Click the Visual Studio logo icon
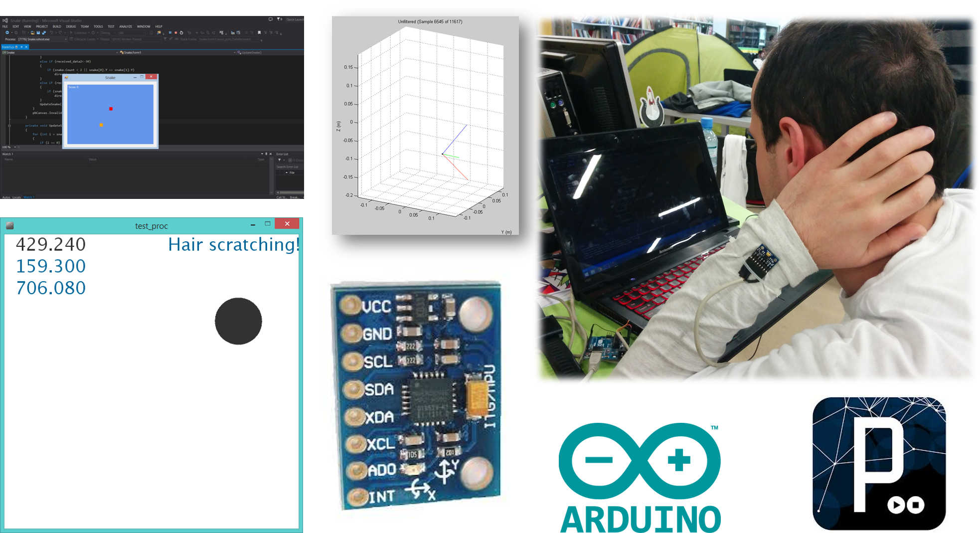Screen dimensions: 980x533 pos(5,20)
